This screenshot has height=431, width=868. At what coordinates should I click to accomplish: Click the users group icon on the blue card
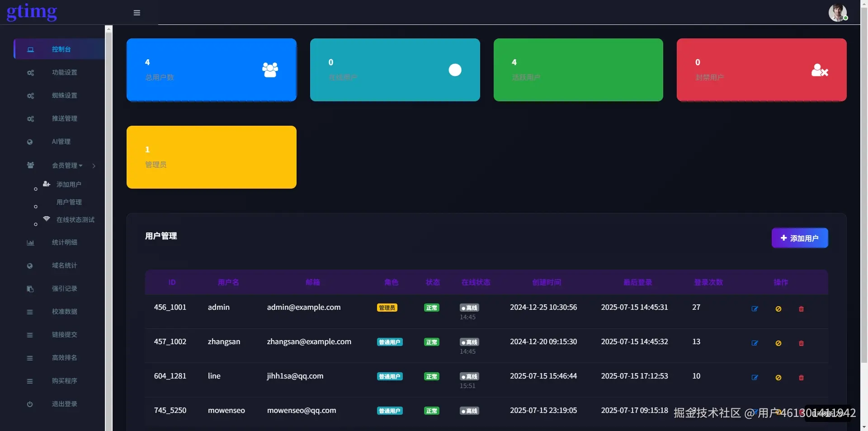pyautogui.click(x=270, y=70)
